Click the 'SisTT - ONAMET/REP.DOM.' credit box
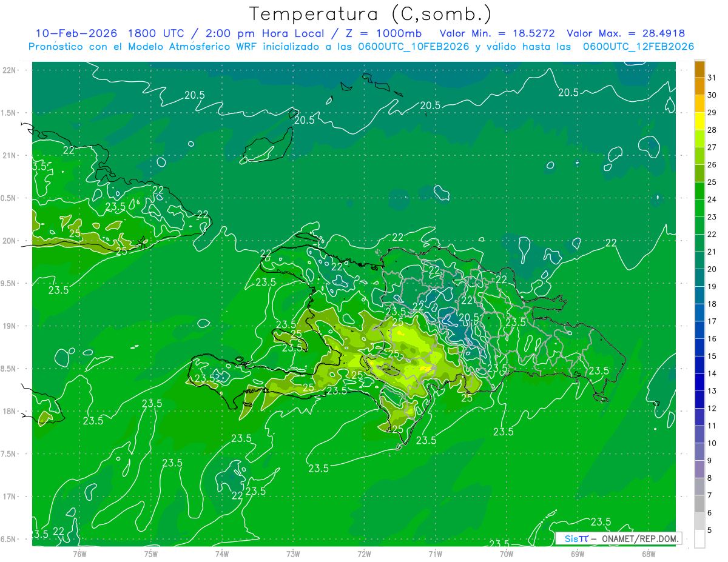 (x=618, y=538)
